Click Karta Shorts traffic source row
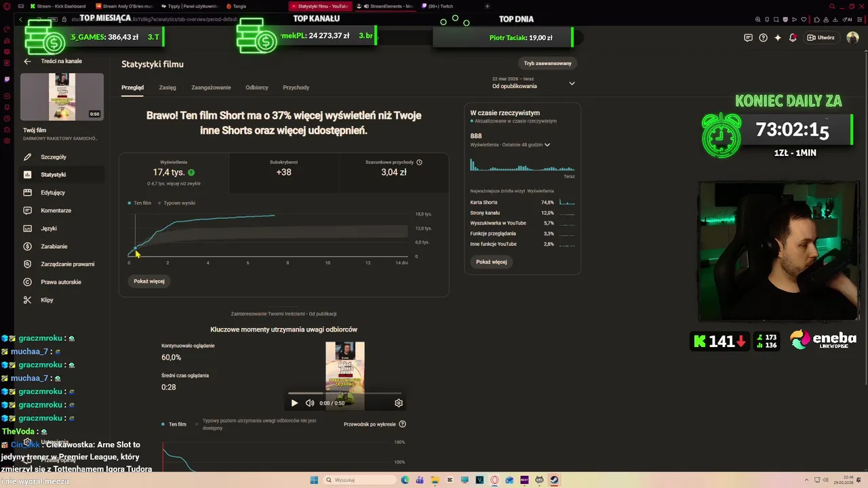868x488 pixels. point(522,202)
